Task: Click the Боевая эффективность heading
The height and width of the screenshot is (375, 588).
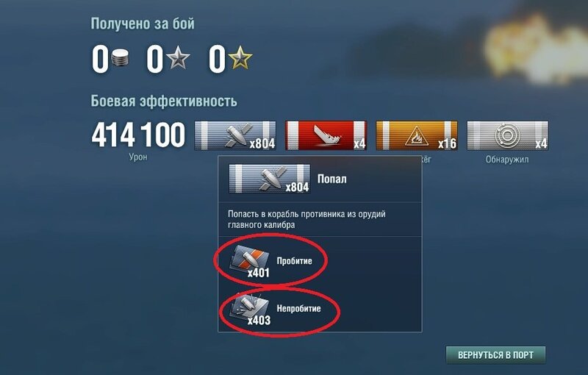Action: point(164,101)
